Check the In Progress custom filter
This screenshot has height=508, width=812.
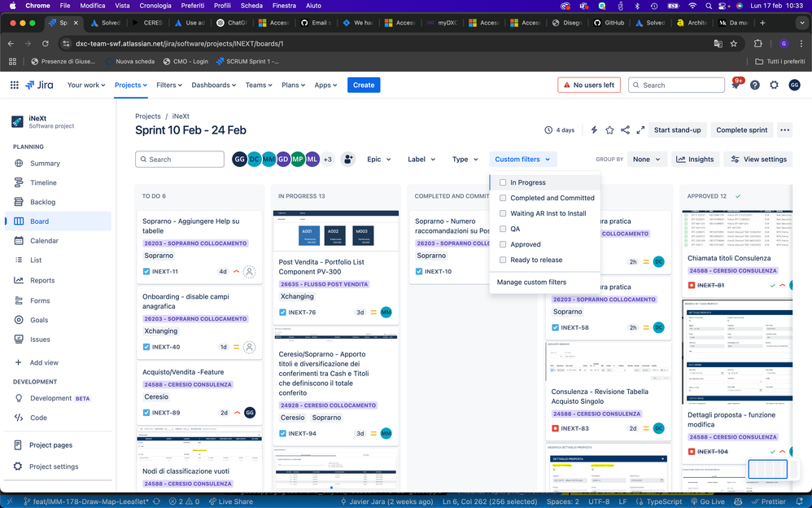pyautogui.click(x=502, y=182)
